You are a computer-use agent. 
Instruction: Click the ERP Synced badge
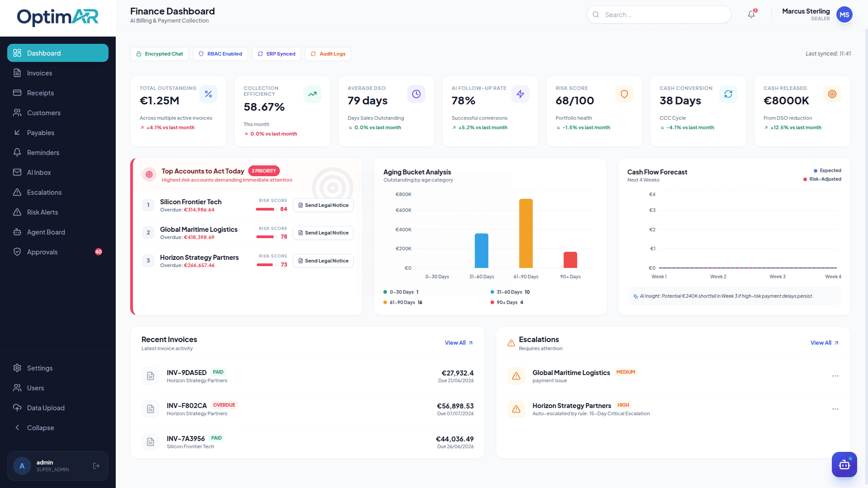pos(276,54)
